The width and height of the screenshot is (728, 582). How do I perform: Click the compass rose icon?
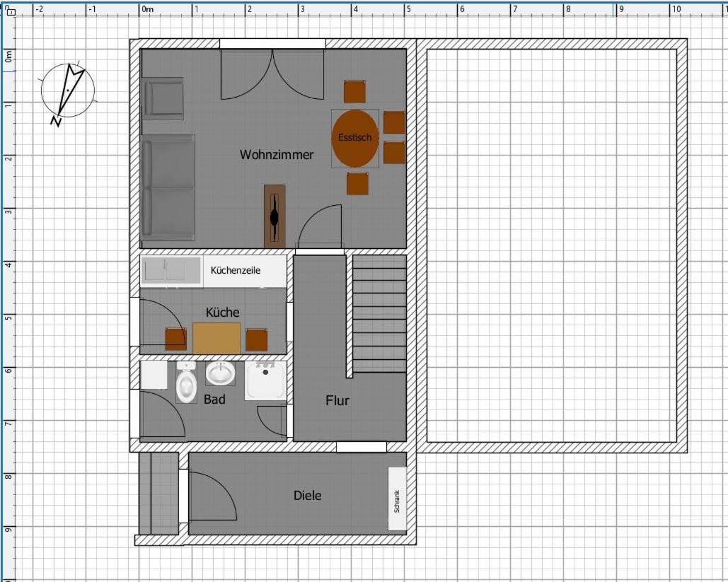[67, 91]
